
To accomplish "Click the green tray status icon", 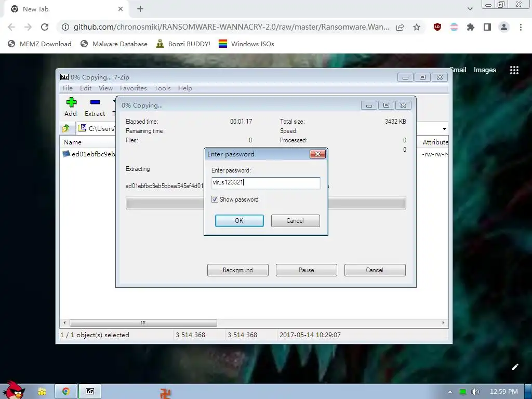I will pyautogui.click(x=462, y=392).
